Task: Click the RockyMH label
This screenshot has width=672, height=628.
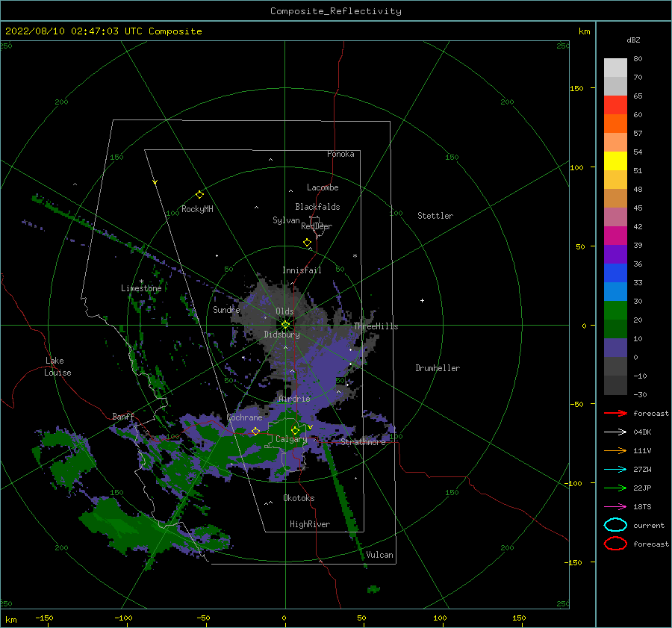Action: 197,209
